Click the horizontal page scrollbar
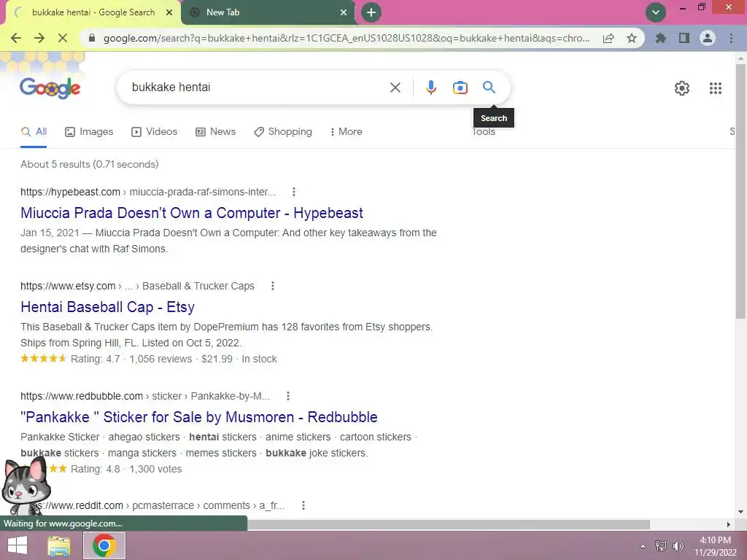747x560 pixels. 448,525
